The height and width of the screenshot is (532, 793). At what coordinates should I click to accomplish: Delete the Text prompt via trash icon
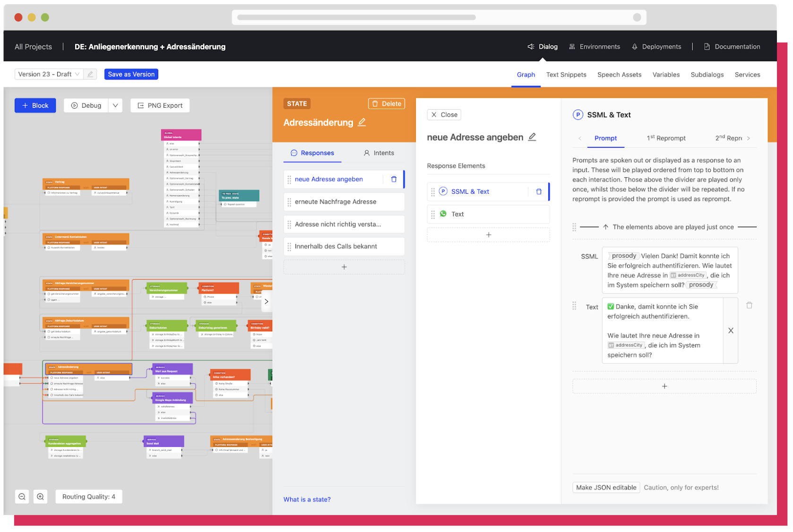click(750, 306)
